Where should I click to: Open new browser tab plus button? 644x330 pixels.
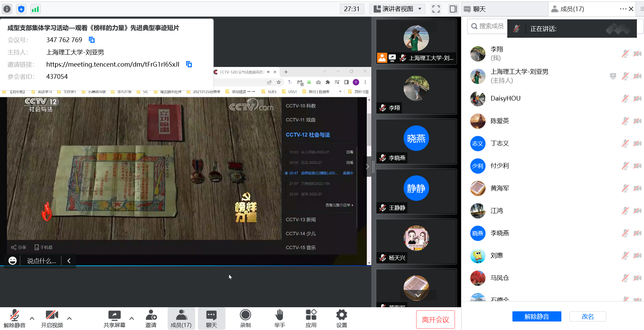point(286,72)
